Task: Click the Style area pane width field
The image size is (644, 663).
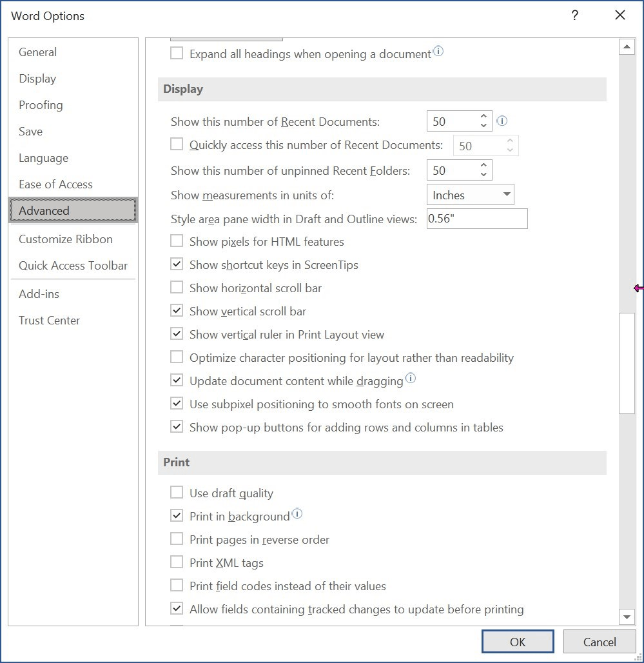Action: [477, 219]
